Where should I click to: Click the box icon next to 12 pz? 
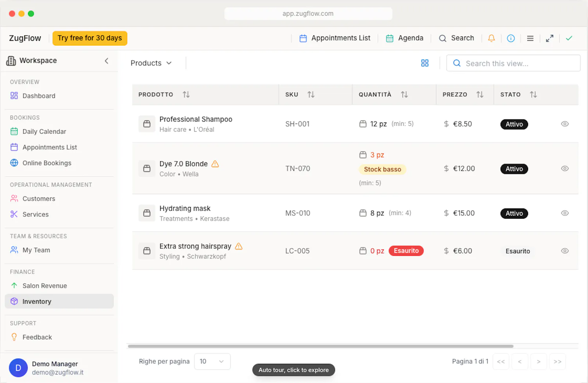coord(363,124)
